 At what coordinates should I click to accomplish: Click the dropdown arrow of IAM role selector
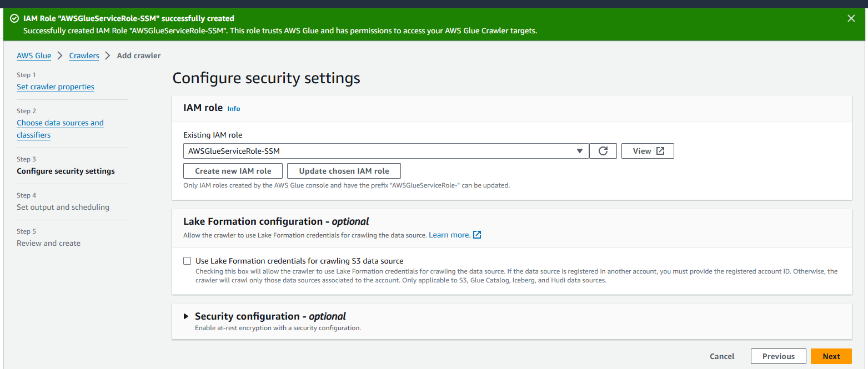click(x=579, y=151)
